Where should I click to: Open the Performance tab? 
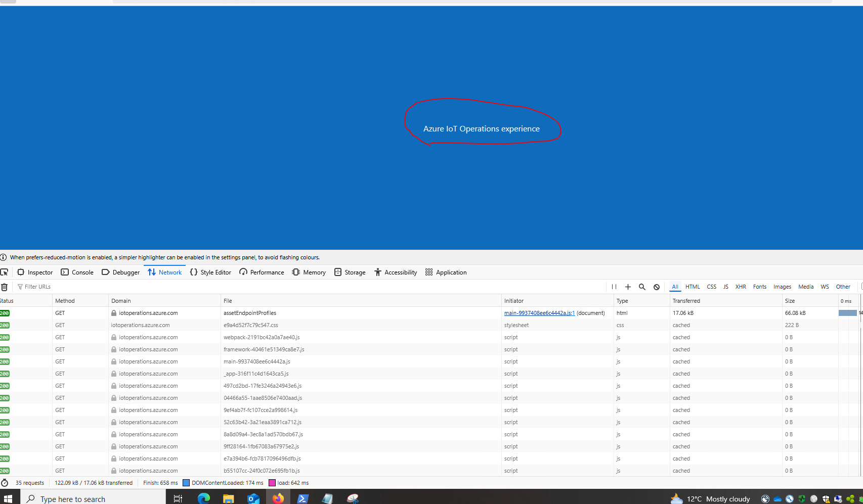tap(262, 272)
